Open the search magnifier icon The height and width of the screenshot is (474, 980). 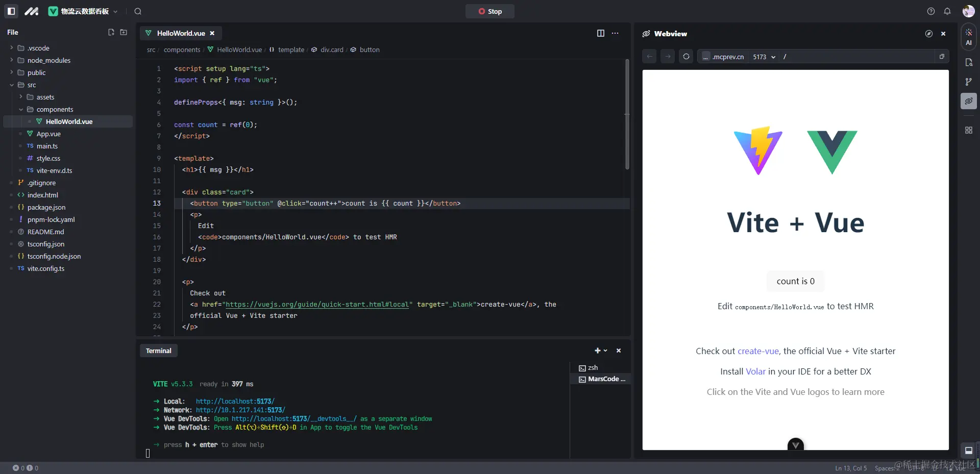[x=138, y=11]
